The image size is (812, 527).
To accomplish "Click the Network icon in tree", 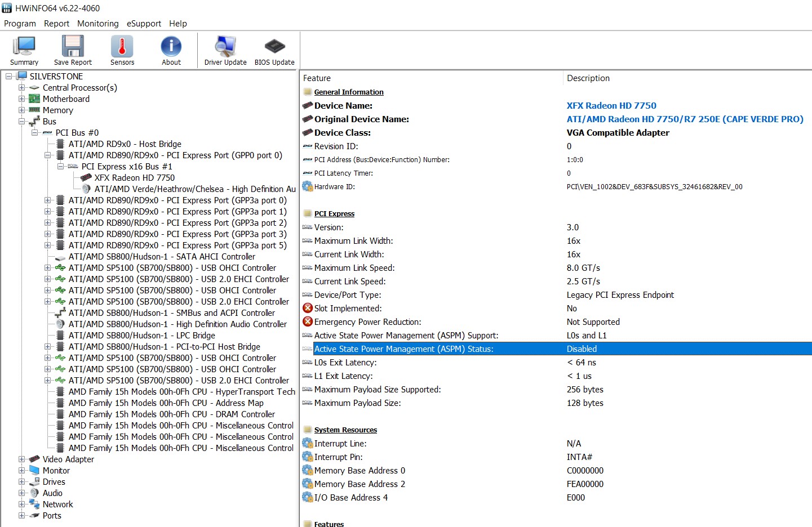I will (34, 504).
